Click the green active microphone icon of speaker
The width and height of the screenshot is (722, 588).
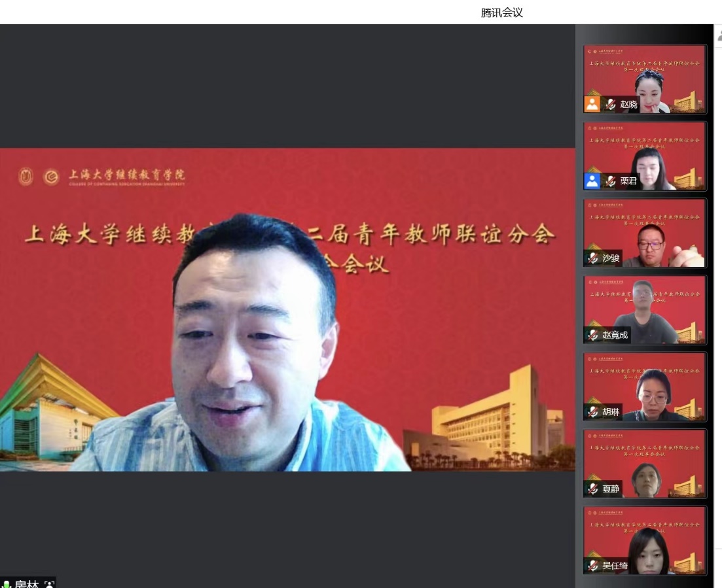(7, 584)
